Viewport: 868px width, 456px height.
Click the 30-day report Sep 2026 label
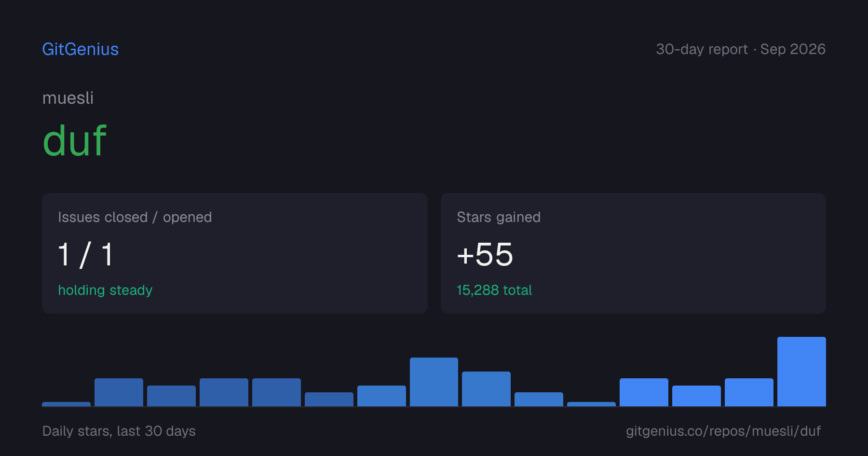[741, 49]
